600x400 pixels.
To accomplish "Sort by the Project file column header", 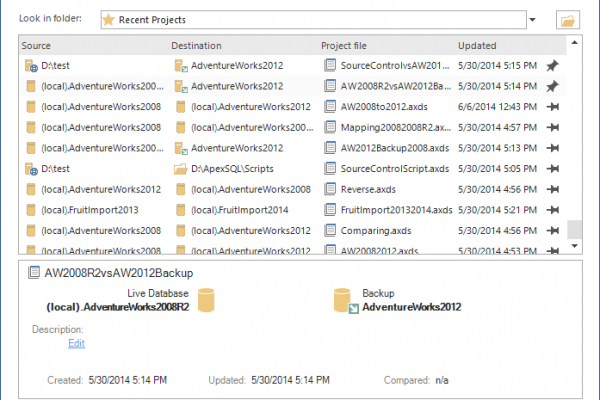I will (344, 46).
